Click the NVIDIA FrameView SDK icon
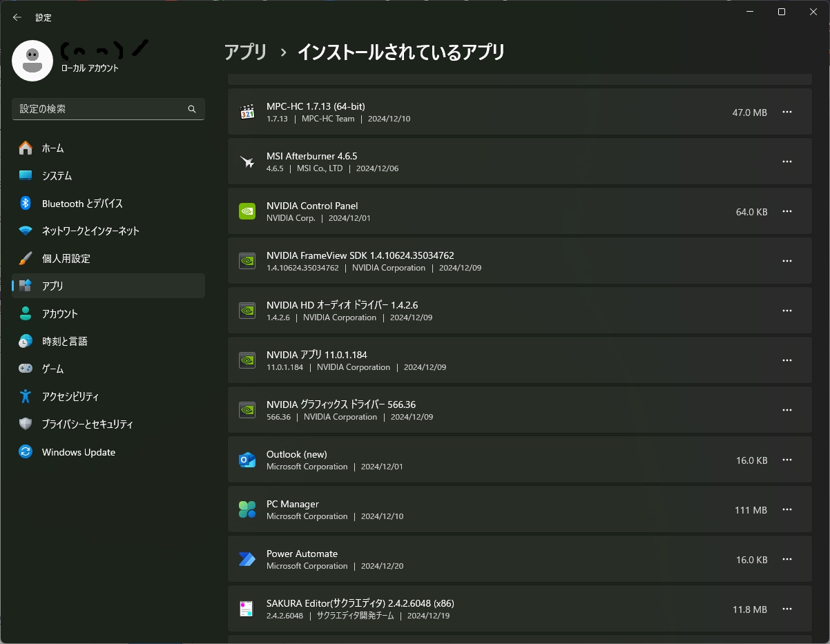Screen dimensions: 830x644 click(x=247, y=261)
